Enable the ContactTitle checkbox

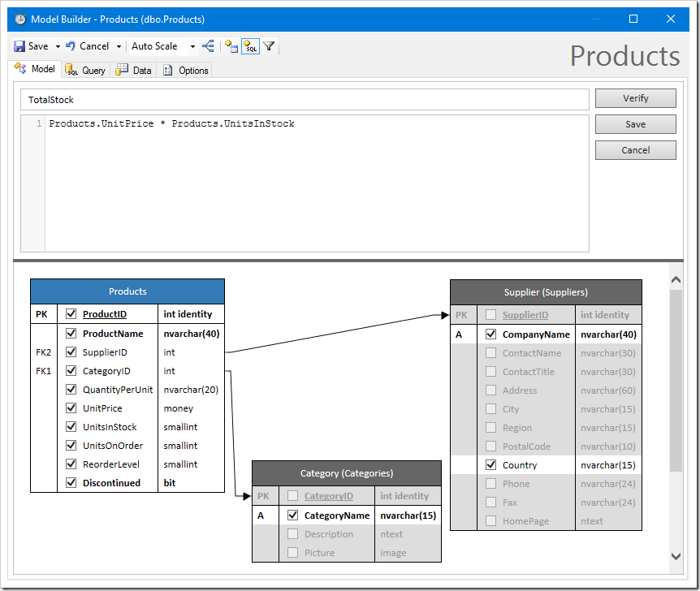[x=490, y=371]
